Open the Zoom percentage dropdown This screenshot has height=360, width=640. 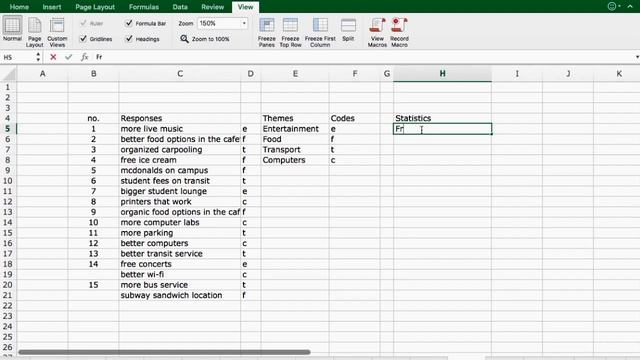pos(244,23)
